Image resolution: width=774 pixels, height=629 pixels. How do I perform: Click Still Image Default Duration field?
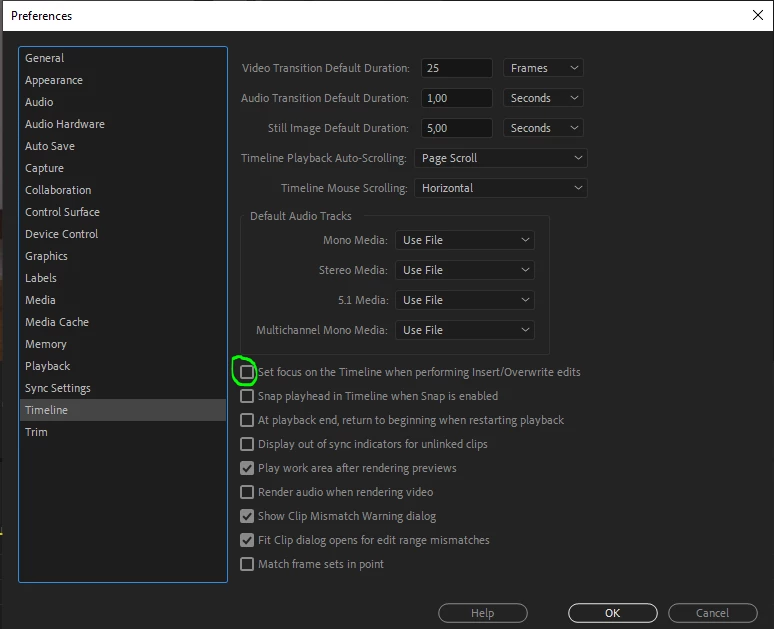[457, 128]
